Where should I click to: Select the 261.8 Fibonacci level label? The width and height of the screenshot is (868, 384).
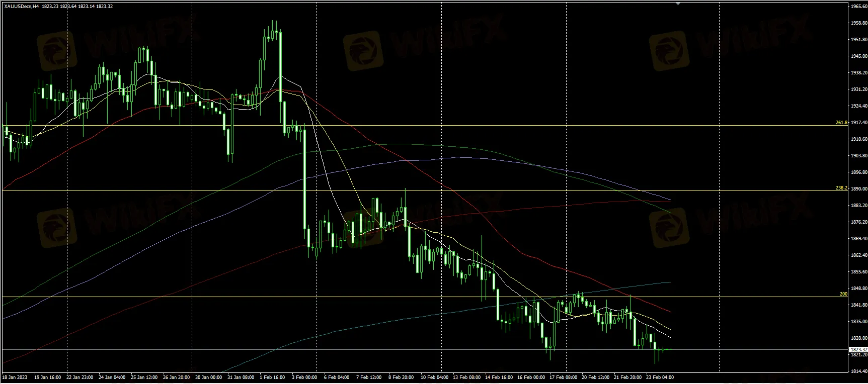point(841,122)
